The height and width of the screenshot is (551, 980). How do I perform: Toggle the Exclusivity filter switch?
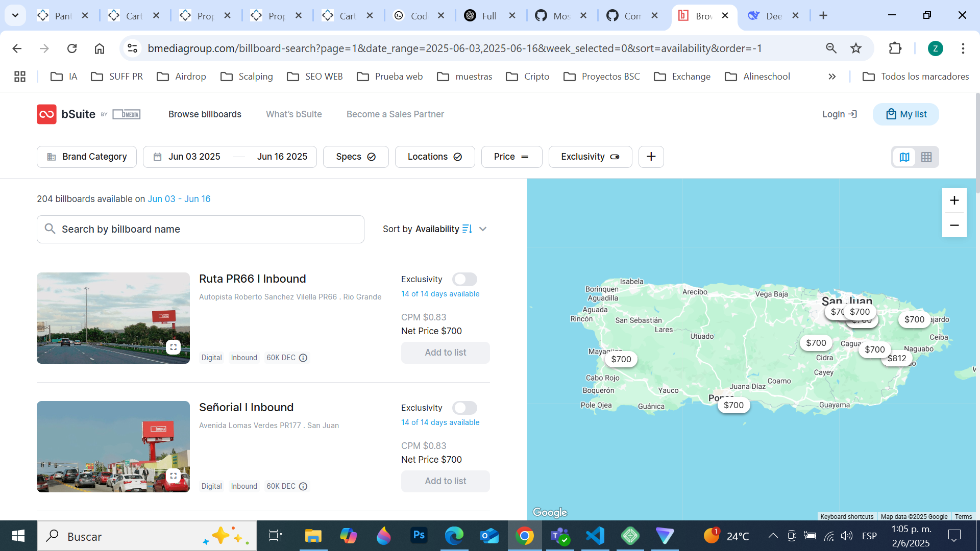(x=615, y=157)
